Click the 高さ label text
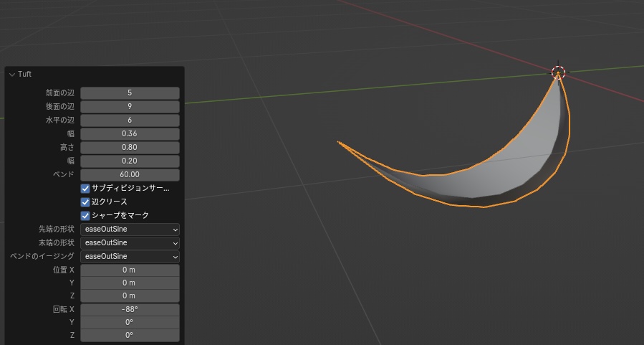This screenshot has width=644, height=345. [67, 147]
